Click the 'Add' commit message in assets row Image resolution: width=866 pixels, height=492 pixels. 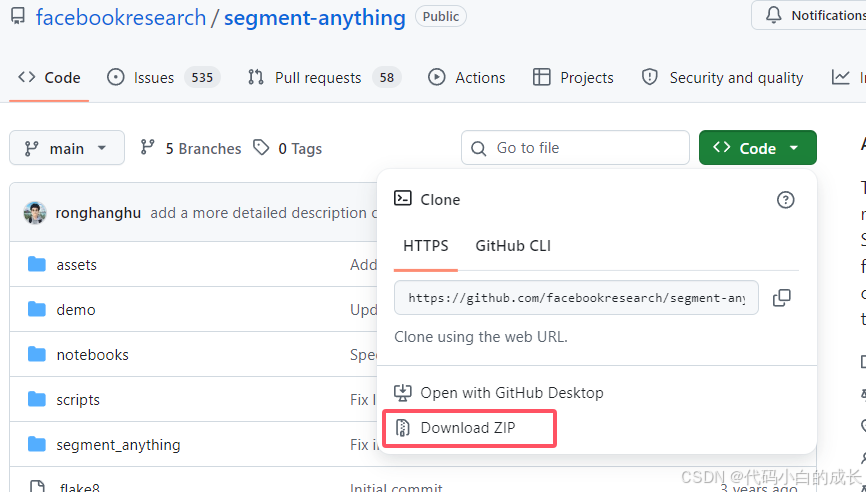(x=363, y=264)
